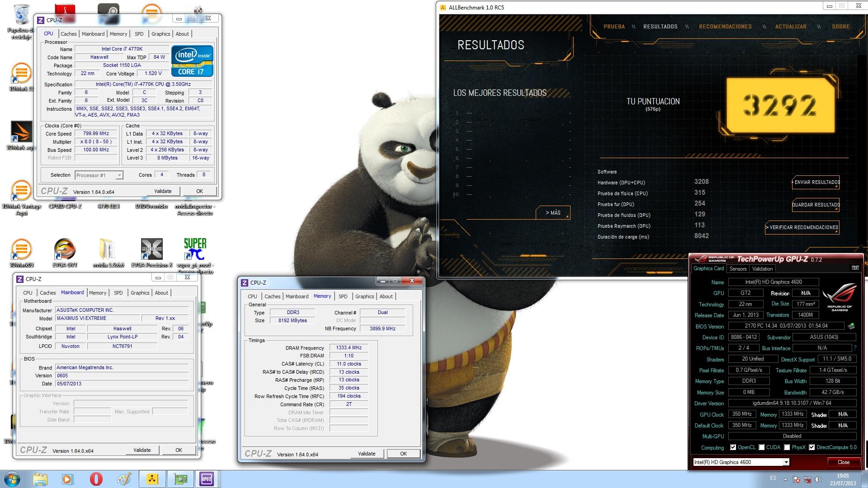Screen dimensions: 868x488
Task: Click the Driver Version igdumdim64 field
Action: tap(792, 403)
